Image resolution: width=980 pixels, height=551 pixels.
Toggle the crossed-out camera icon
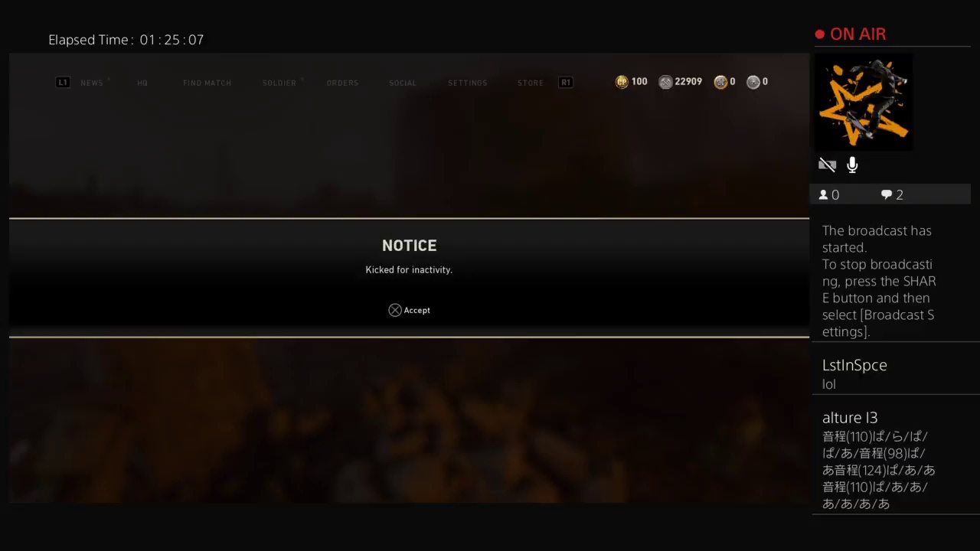pos(827,165)
